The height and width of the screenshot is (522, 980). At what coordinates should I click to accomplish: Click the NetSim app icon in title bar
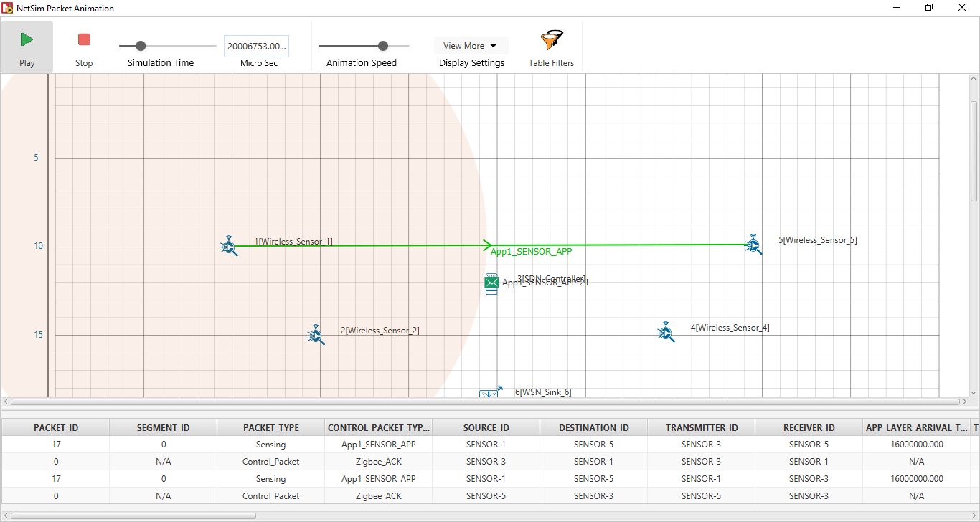click(8, 8)
